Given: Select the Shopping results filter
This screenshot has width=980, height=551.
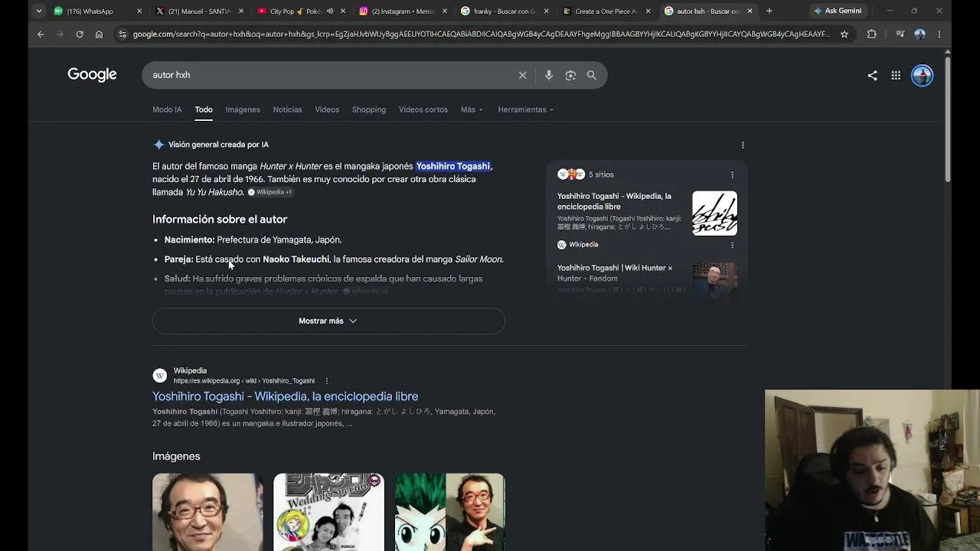Looking at the screenshot, I should 368,109.
